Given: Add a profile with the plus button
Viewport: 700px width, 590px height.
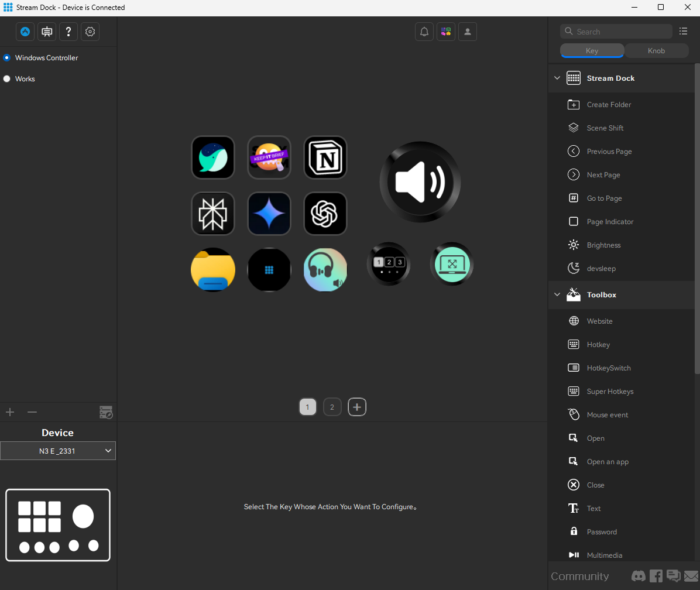Looking at the screenshot, I should (10, 412).
